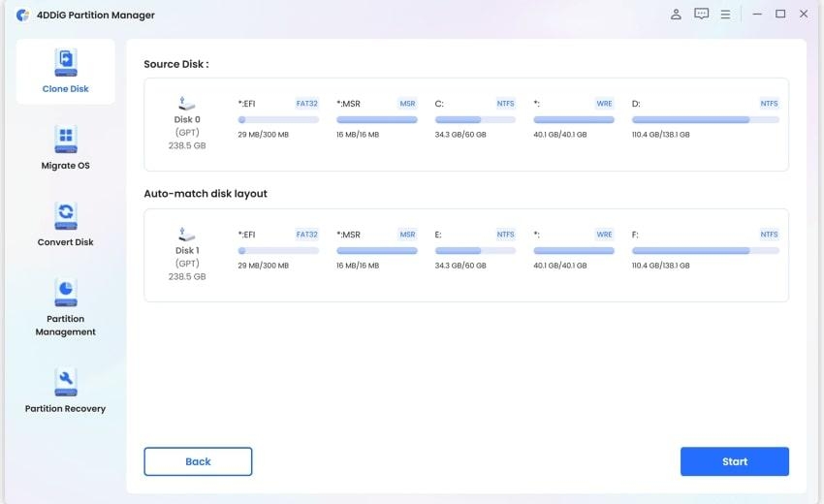Click the Source Disk heading

176,64
